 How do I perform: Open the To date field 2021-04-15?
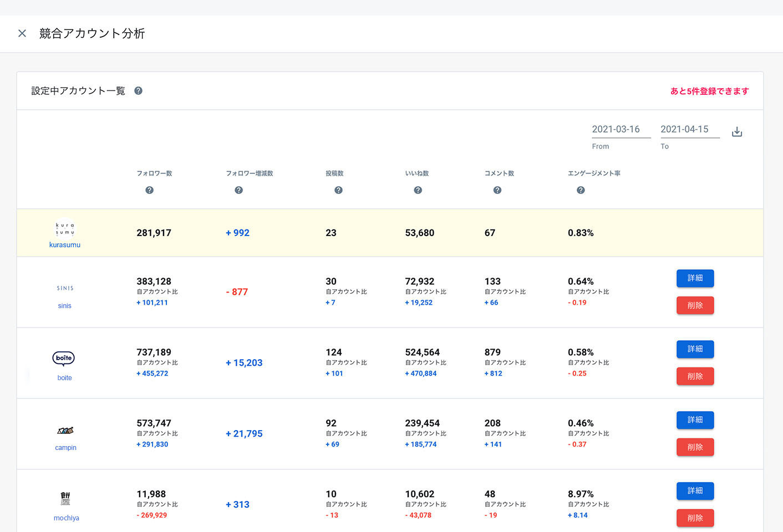click(689, 129)
